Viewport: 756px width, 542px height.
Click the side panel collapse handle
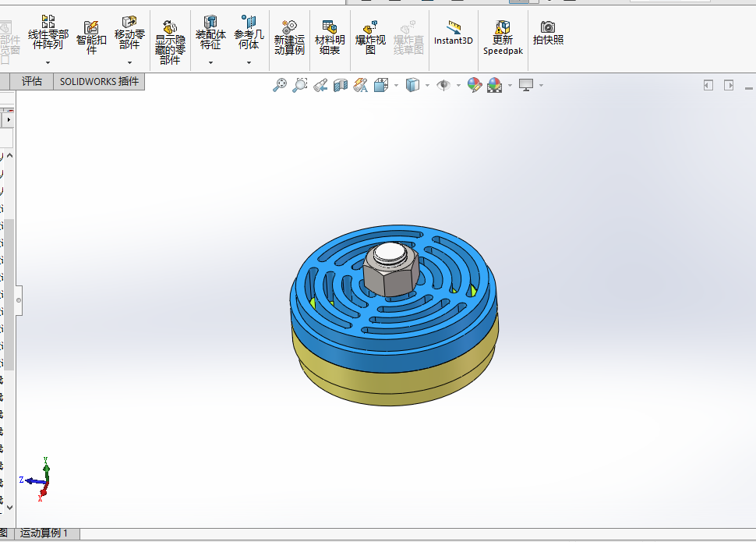pos(19,300)
